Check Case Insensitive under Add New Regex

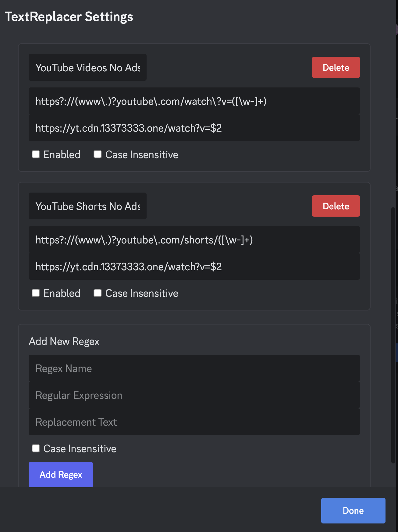36,449
